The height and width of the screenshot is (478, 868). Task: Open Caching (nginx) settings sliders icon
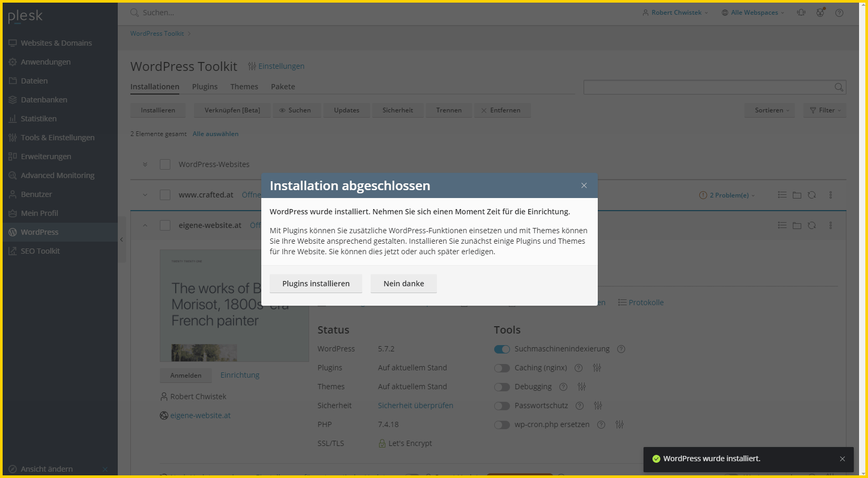(x=597, y=368)
